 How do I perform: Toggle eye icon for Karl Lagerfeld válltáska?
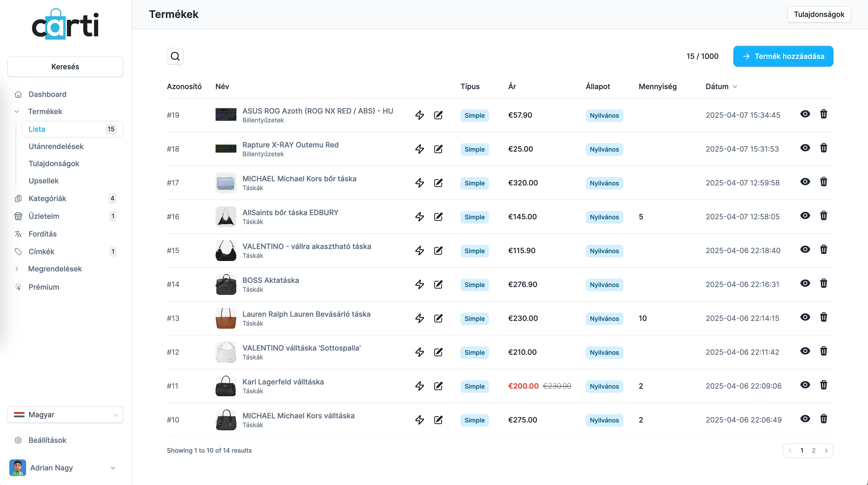pos(805,385)
